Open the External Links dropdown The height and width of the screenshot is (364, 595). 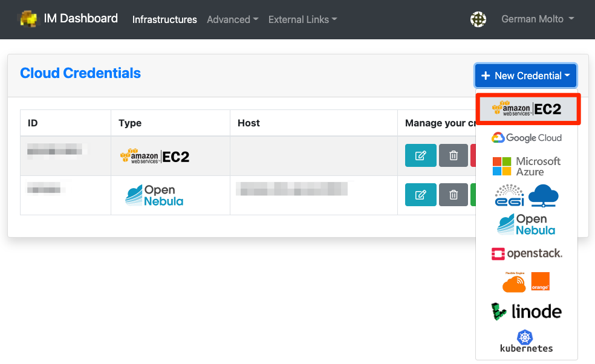tap(302, 19)
